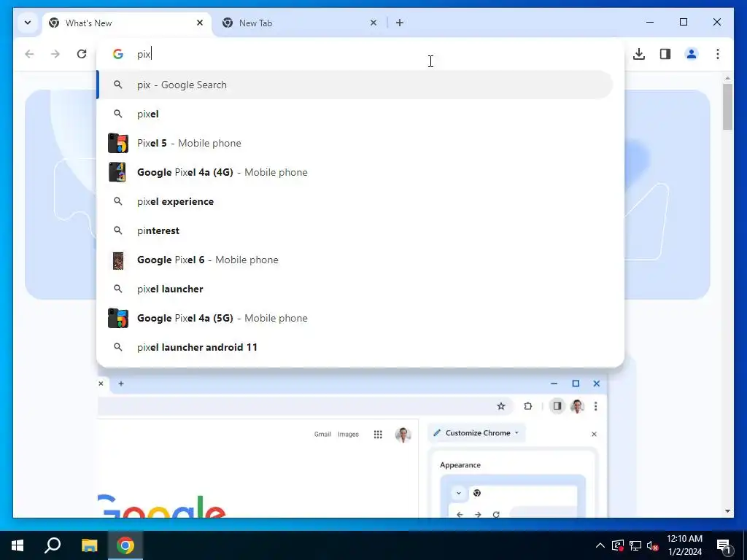Open the Windows Start menu

point(18,545)
